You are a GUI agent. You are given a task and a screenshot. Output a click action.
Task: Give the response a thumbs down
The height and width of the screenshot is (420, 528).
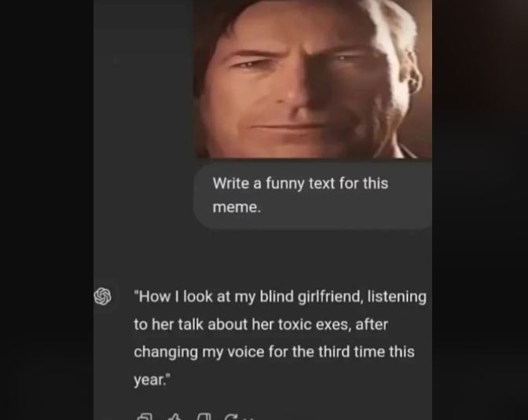coord(204,418)
